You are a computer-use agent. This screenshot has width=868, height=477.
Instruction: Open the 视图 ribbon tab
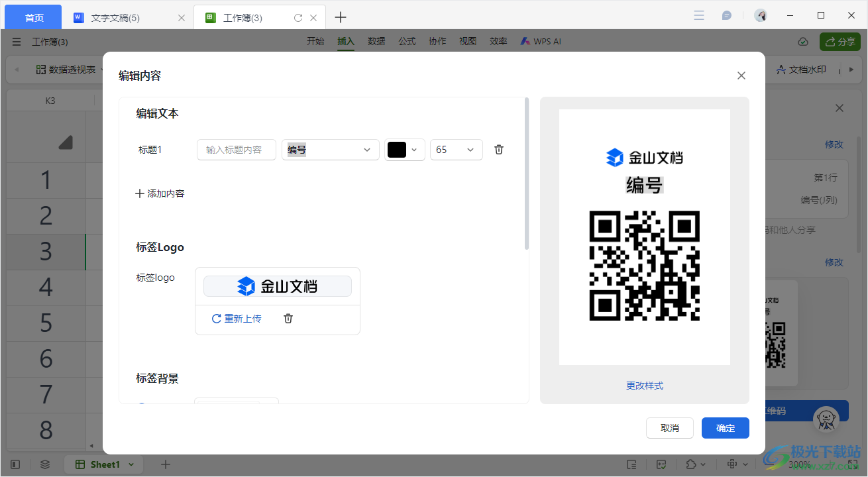pos(468,41)
